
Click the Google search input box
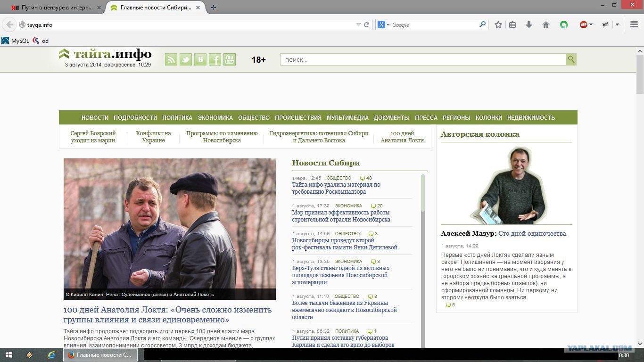pos(434,25)
